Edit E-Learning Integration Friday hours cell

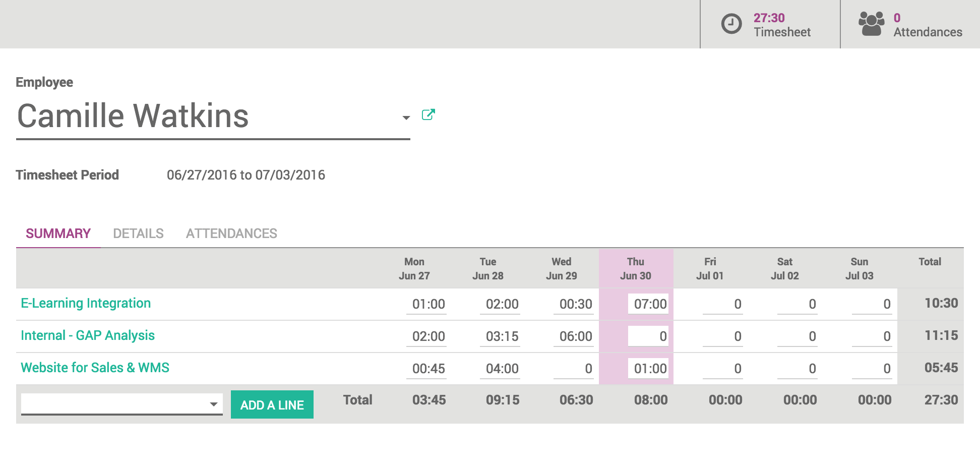[722, 304]
